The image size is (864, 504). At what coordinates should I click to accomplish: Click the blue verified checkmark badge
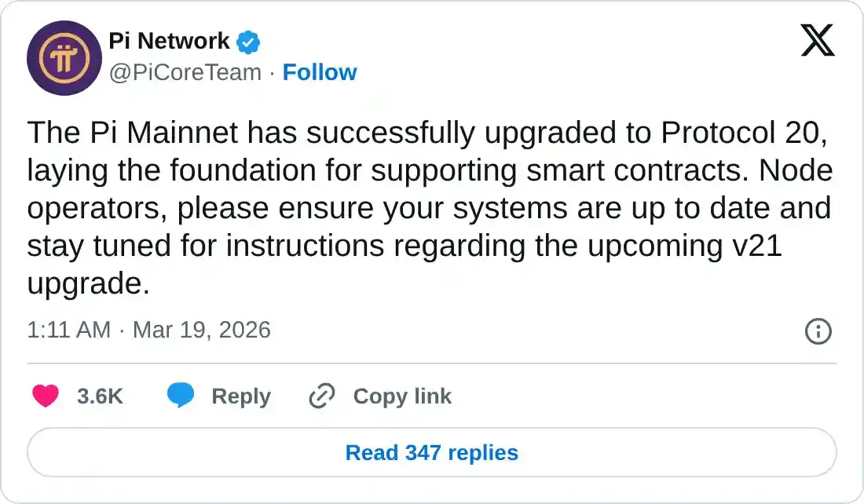pos(247,42)
